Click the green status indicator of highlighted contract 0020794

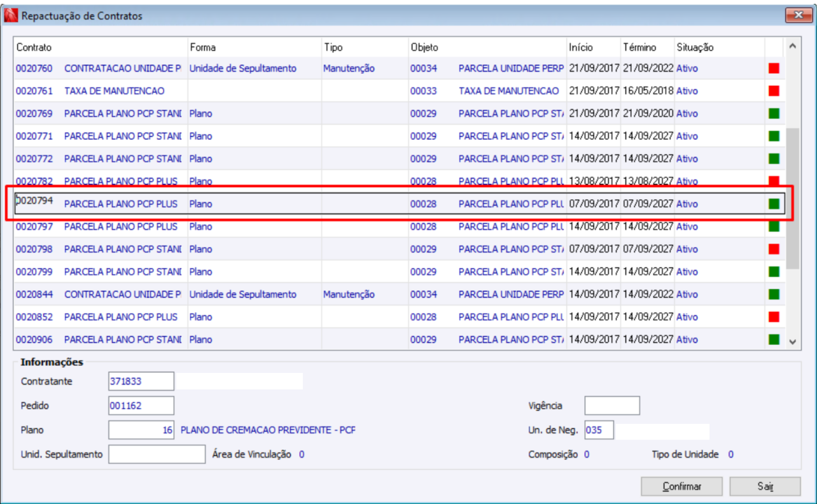774,204
